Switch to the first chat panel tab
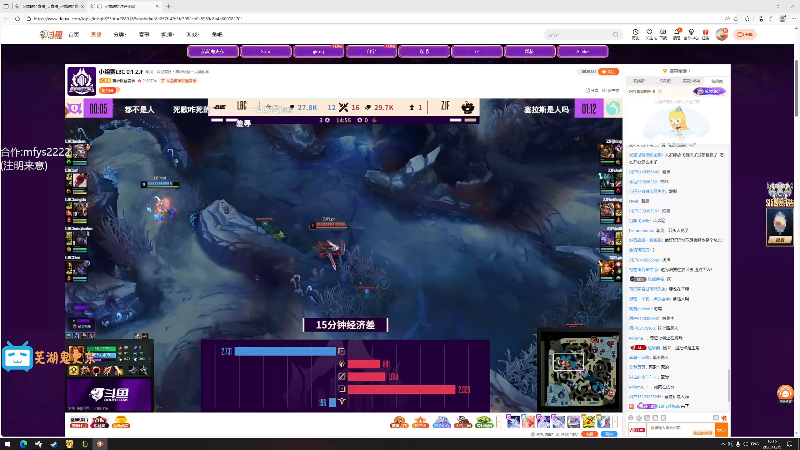Image resolution: width=800 pixels, height=450 pixels. pos(639,81)
